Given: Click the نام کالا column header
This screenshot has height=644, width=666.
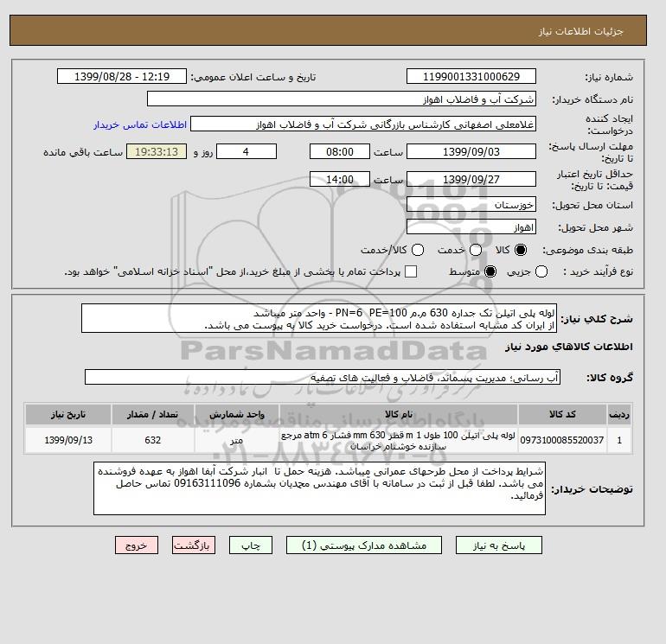Looking at the screenshot, I should click(x=399, y=414).
